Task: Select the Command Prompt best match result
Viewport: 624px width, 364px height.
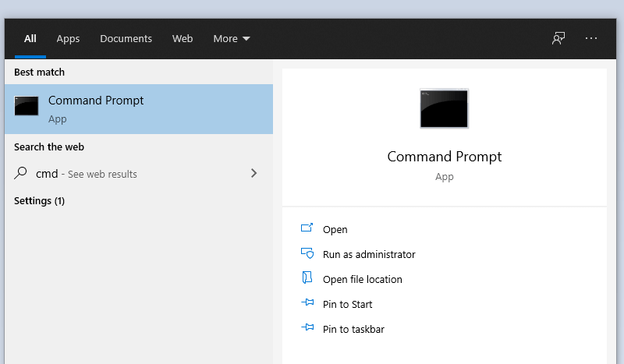Action: pyautogui.click(x=139, y=109)
